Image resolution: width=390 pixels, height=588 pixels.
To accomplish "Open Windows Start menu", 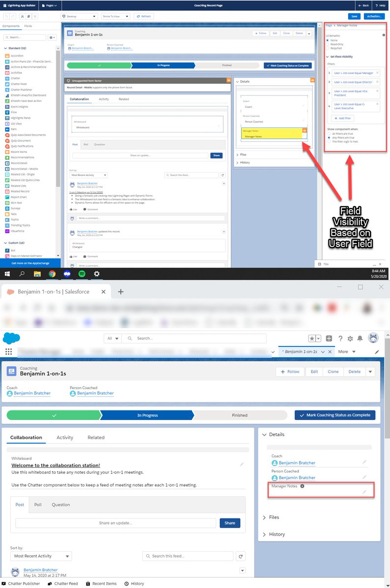I will pos(7,274).
